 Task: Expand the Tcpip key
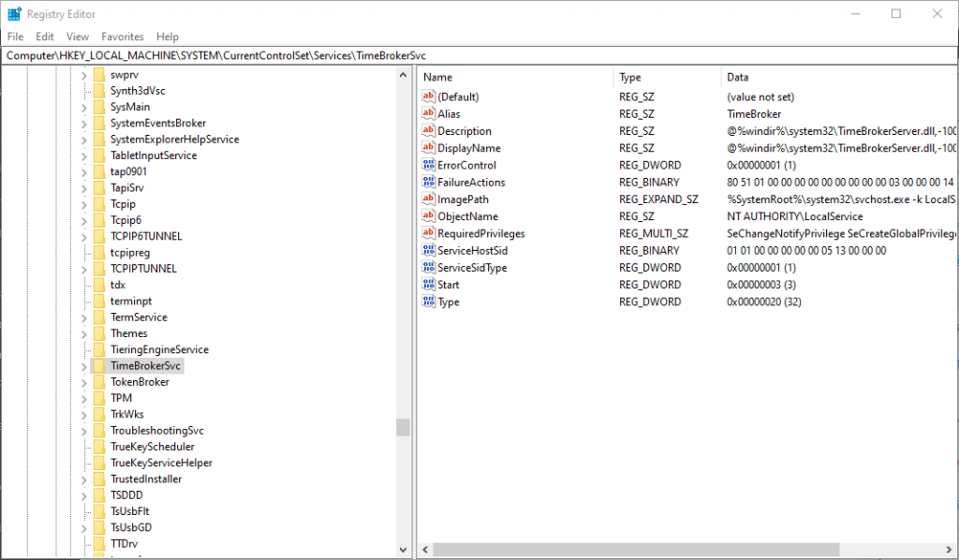(x=83, y=204)
